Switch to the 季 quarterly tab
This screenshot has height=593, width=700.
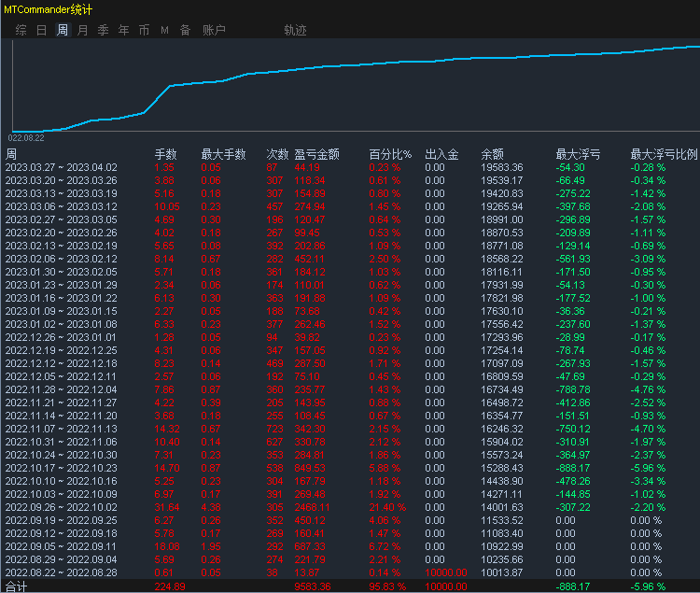pyautogui.click(x=104, y=30)
